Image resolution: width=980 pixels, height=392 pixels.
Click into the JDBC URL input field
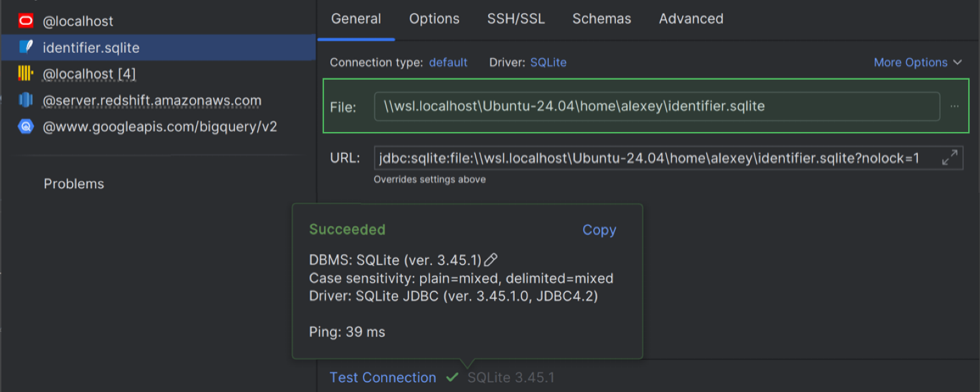click(653, 158)
